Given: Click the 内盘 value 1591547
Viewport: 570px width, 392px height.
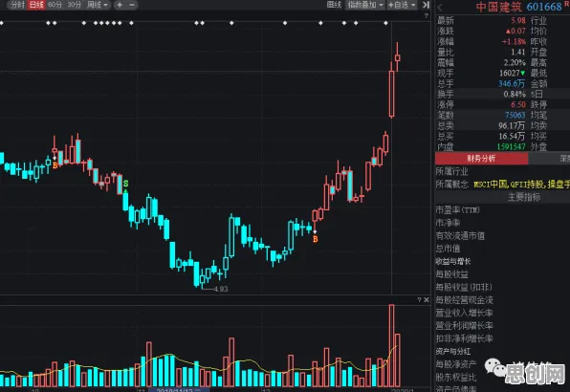Looking at the screenshot, I should (x=511, y=147).
